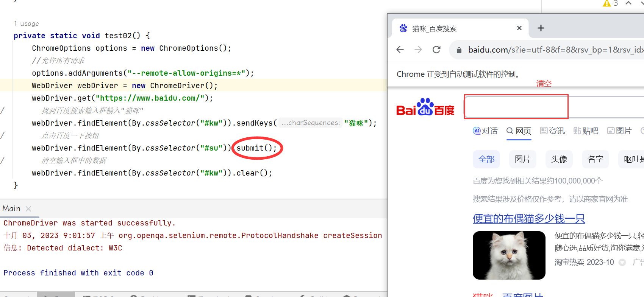Click the padlock icon in address bar
The width and height of the screenshot is (644, 297).
(459, 50)
